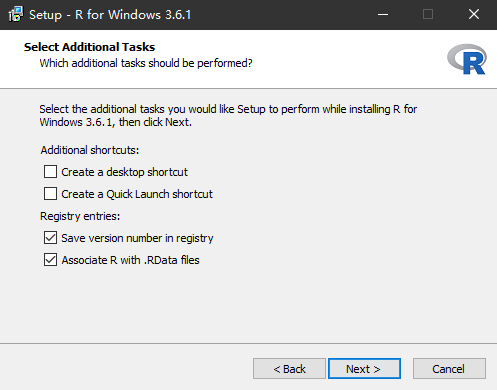This screenshot has width=497, height=390.
Task: Minimize the R Setup window
Action: click(x=383, y=14)
